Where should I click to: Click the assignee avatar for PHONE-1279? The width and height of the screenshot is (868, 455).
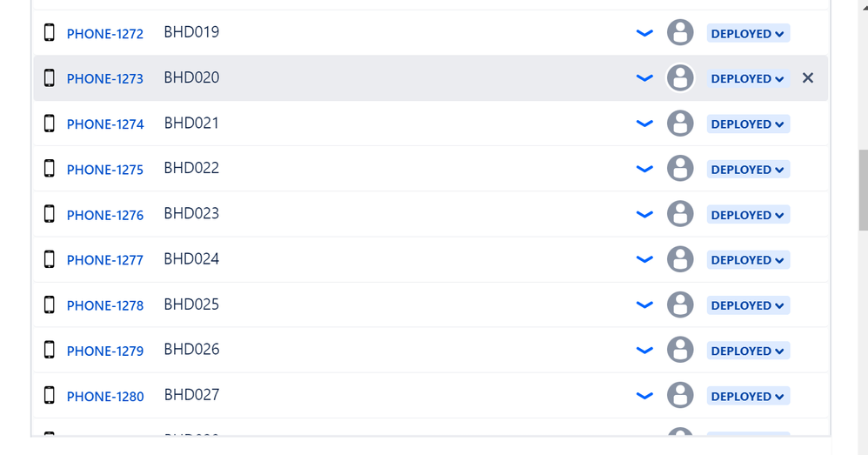coord(680,350)
